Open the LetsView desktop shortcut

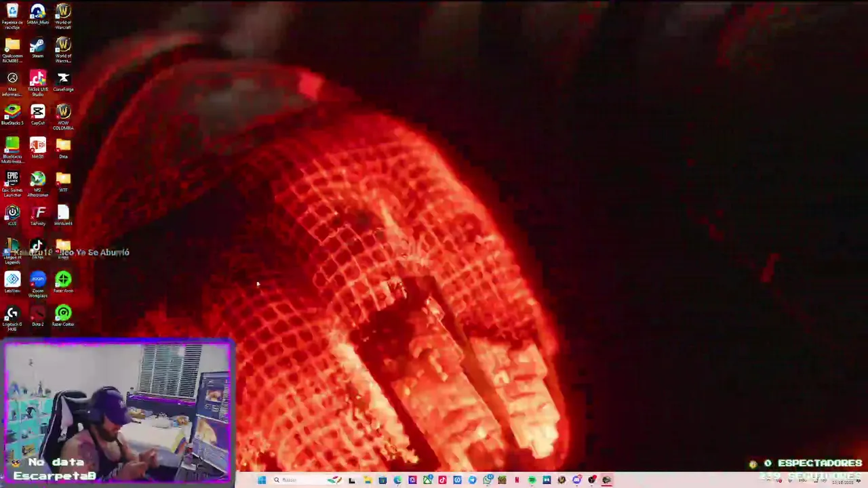coord(12,282)
